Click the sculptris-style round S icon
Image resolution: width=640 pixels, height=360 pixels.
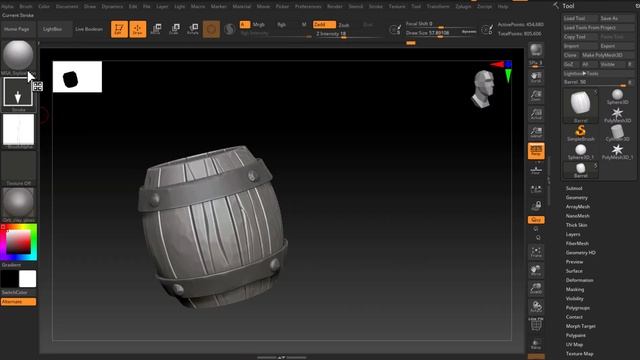(x=230, y=29)
